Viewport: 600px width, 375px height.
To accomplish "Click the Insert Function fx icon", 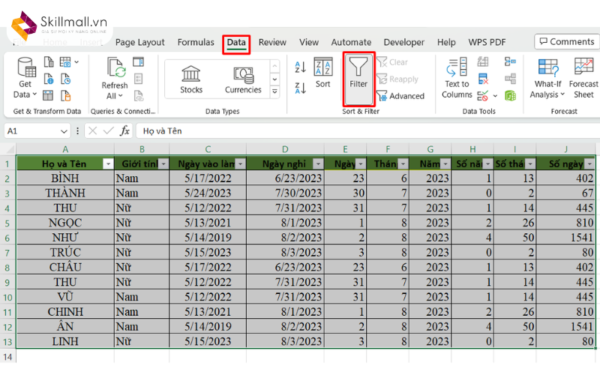I will 124,131.
